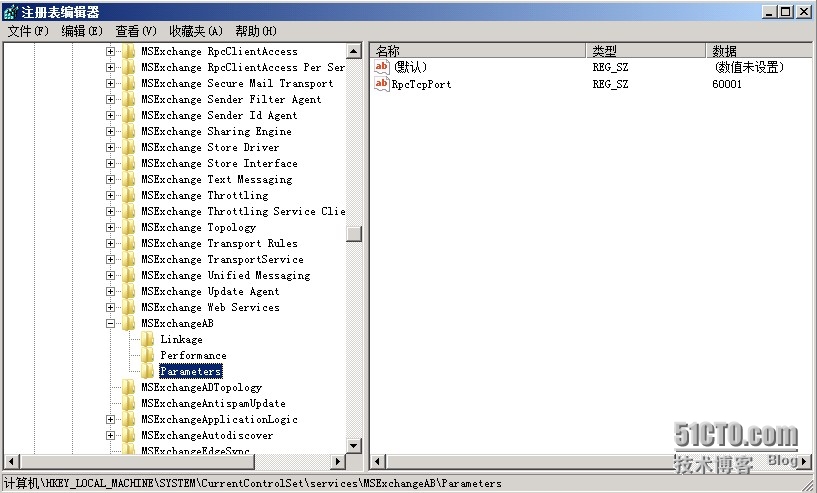The image size is (817, 493).
Task: Expand MSExchange Store Driver key
Action: point(110,147)
